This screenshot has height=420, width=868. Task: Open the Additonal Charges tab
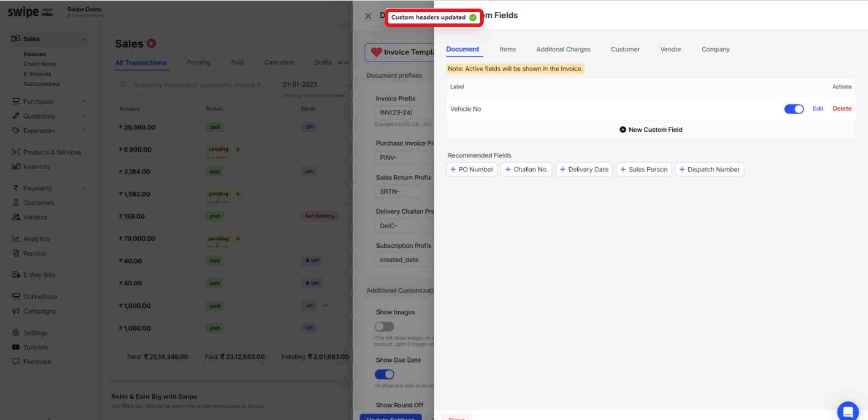pyautogui.click(x=563, y=49)
